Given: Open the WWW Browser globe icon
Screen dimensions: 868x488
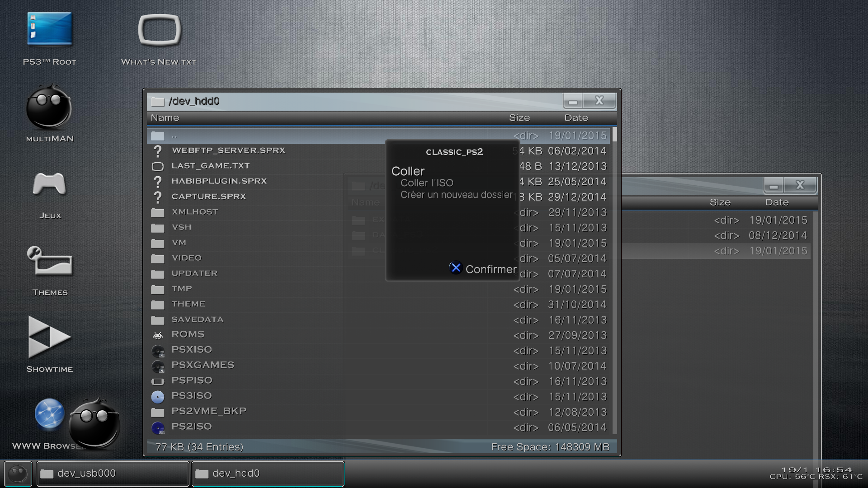Looking at the screenshot, I should [49, 413].
